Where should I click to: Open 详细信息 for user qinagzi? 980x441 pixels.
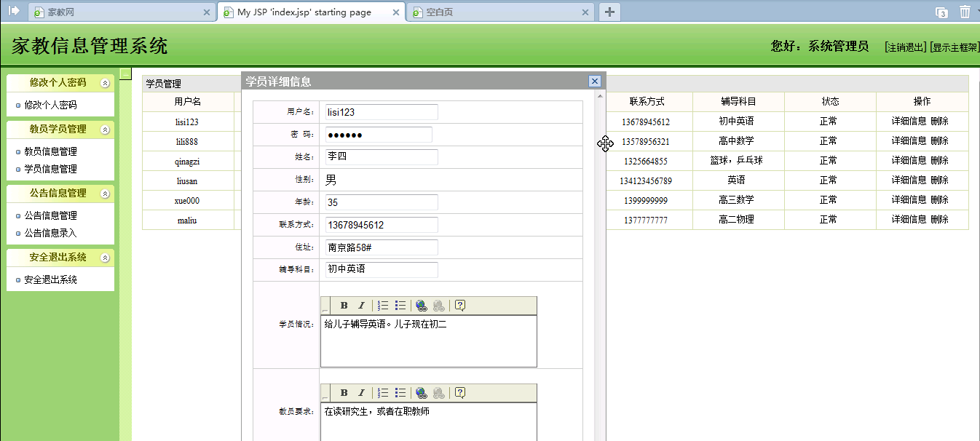point(909,160)
